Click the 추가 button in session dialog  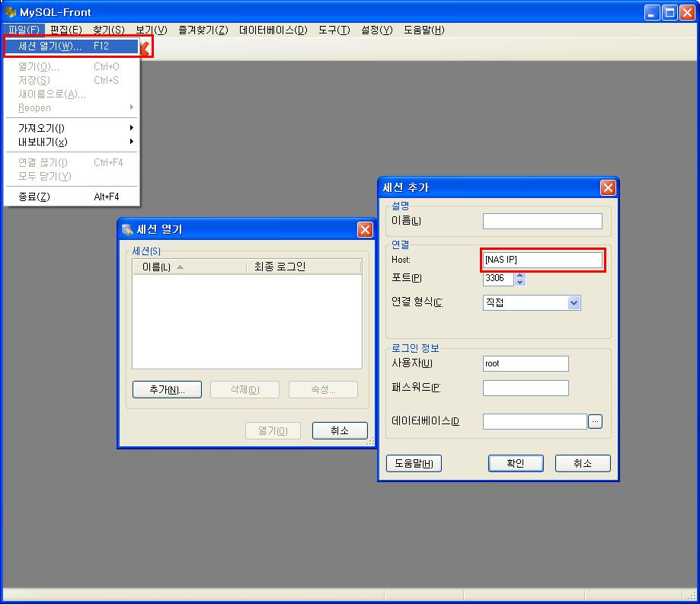167,390
